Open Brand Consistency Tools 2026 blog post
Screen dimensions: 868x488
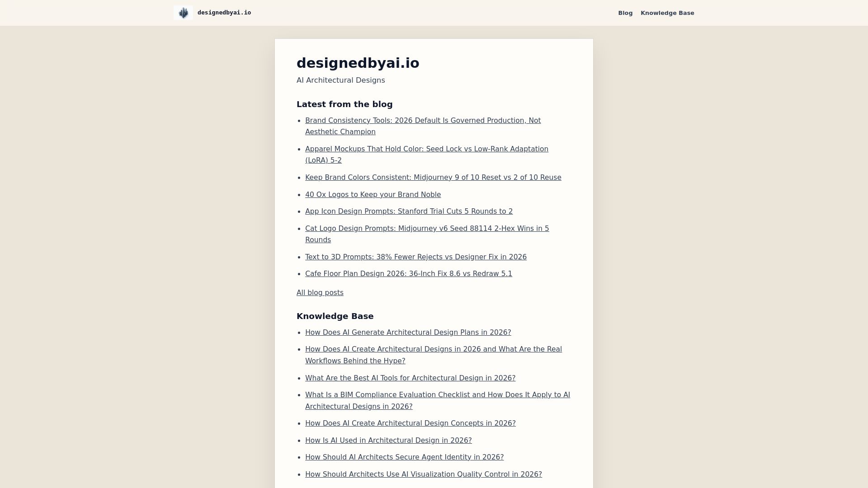pyautogui.click(x=423, y=126)
